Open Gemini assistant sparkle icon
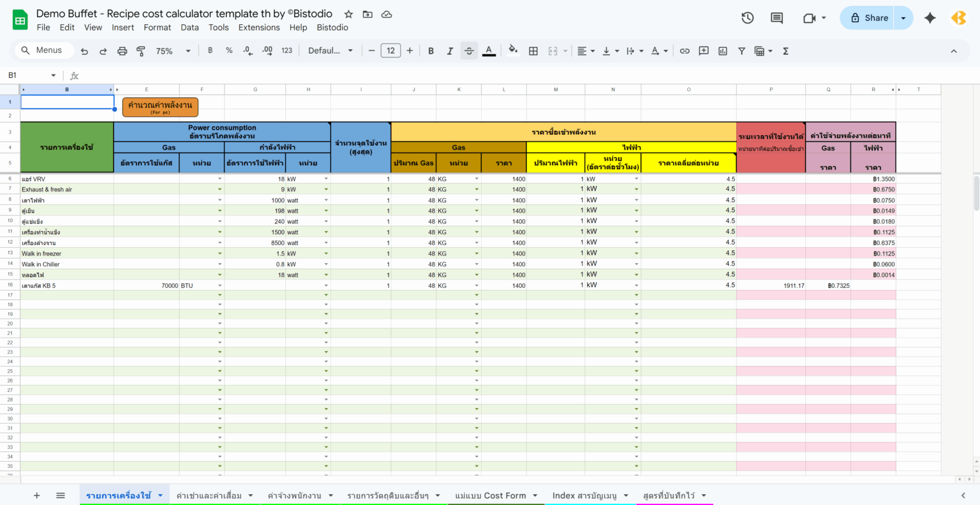The image size is (980, 505). (930, 18)
